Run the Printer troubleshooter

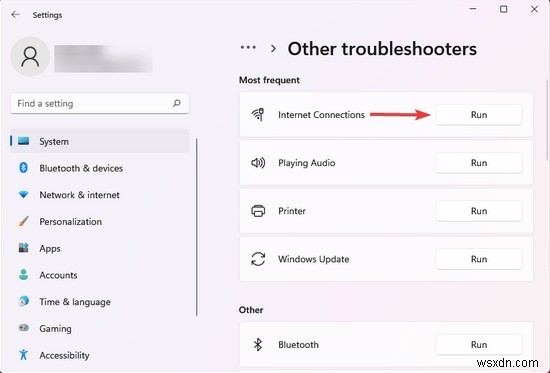coord(479,211)
